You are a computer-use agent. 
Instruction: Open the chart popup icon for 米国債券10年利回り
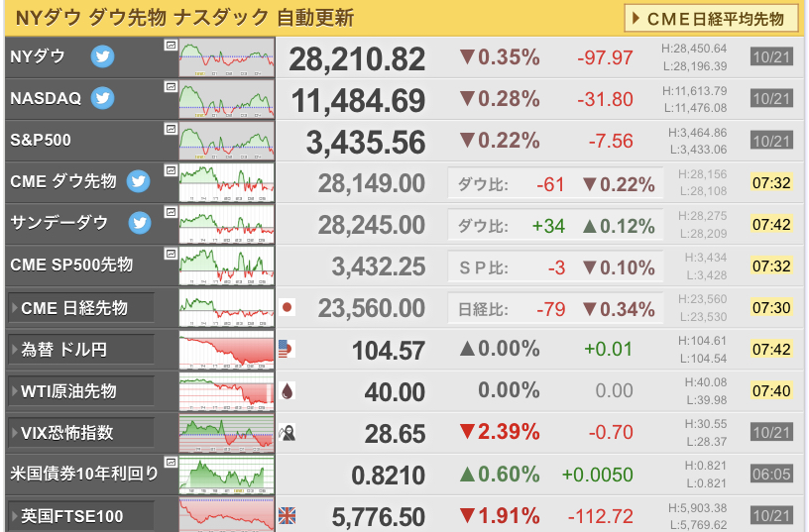171,462
